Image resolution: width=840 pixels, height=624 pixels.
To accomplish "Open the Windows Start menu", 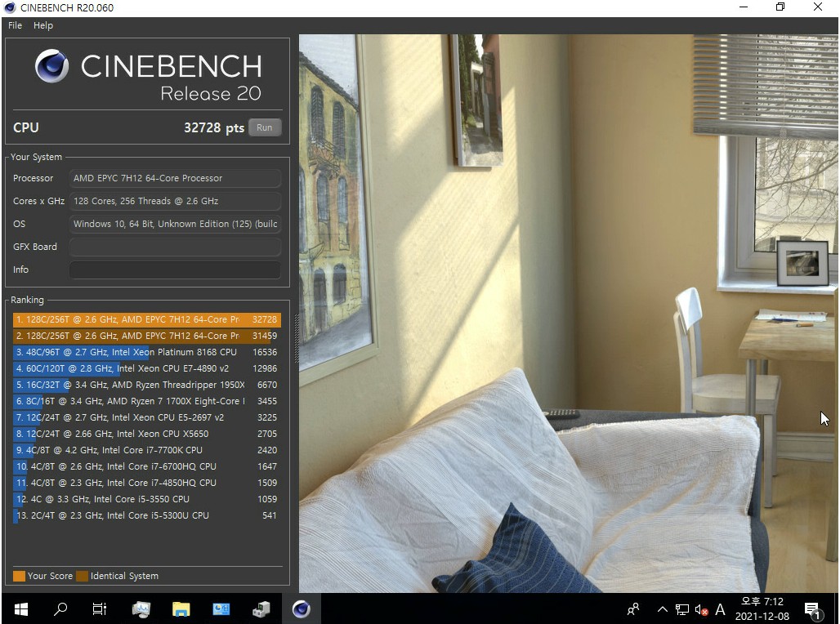I will coord(21,609).
